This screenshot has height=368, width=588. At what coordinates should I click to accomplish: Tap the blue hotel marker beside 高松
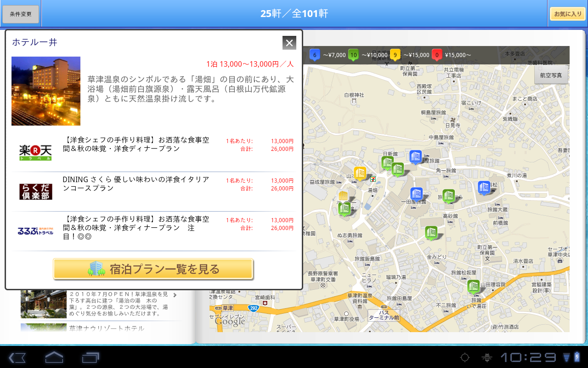[x=483, y=188]
